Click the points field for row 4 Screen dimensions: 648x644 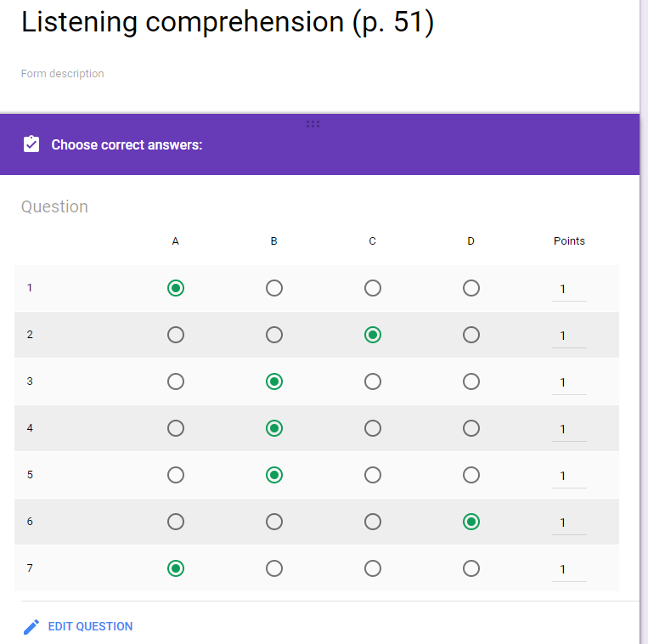tap(568, 430)
